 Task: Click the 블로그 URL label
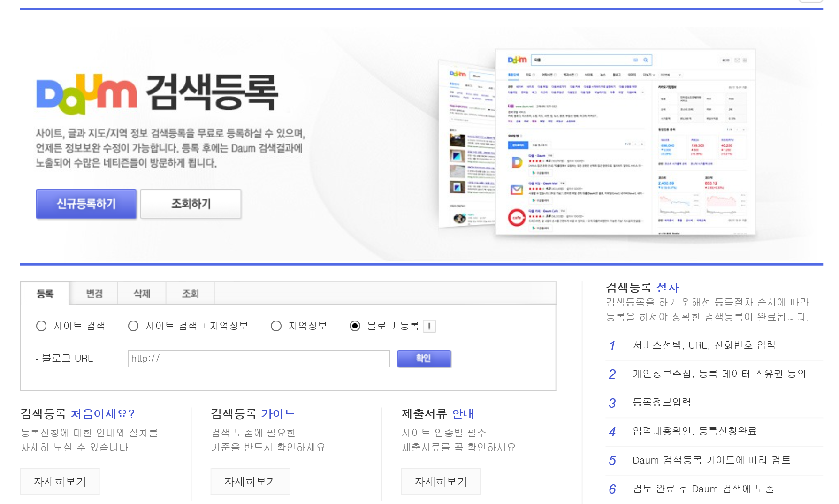67,359
